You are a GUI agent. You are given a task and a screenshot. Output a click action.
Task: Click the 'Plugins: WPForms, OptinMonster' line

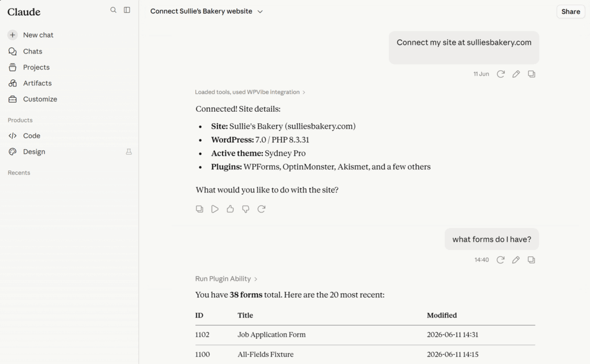point(320,166)
